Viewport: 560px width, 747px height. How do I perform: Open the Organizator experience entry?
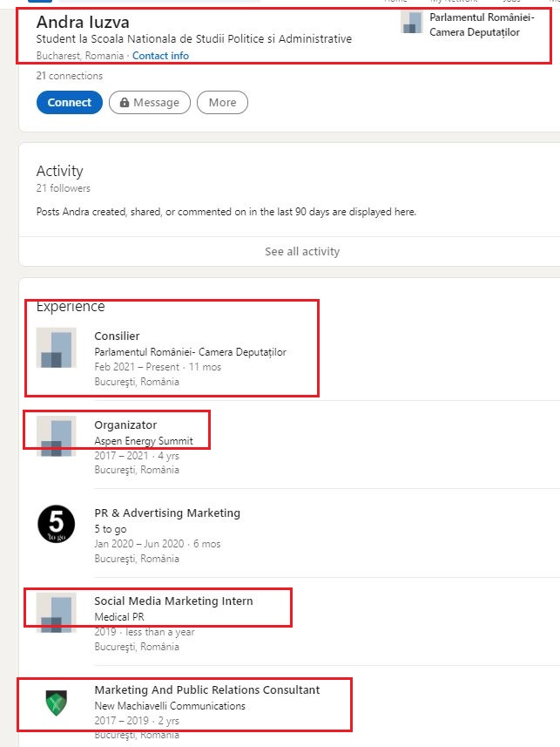(x=125, y=424)
